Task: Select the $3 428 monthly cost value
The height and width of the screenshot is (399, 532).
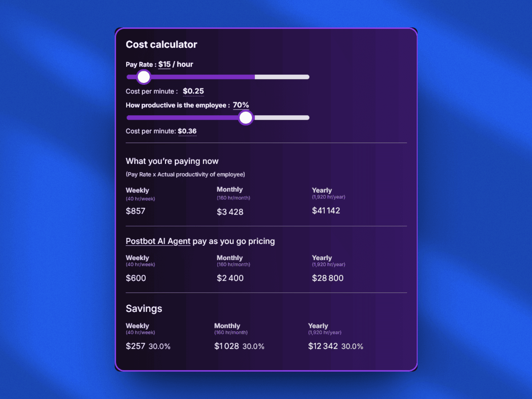Action: [230, 212]
